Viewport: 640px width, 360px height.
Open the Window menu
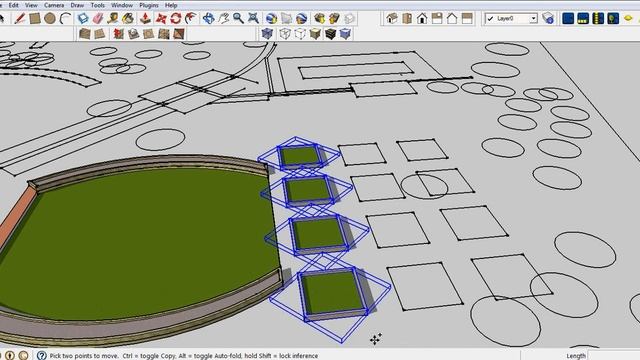click(122, 5)
